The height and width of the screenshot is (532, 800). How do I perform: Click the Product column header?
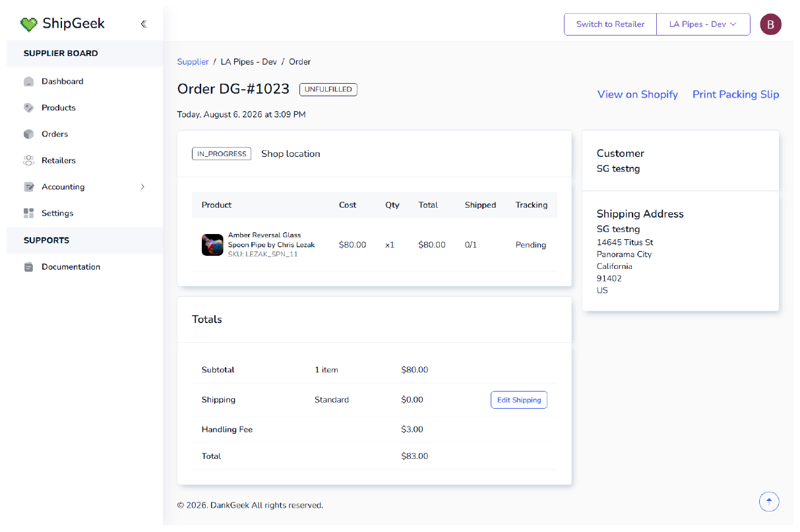[216, 205]
